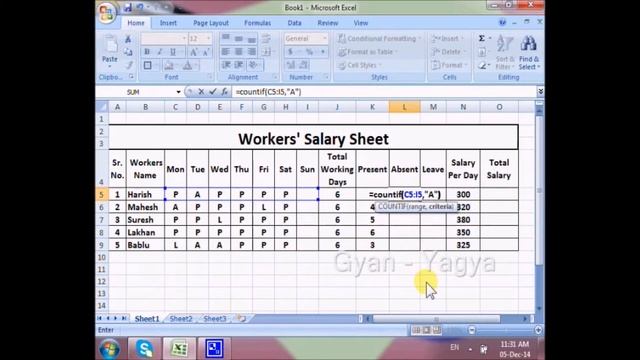Image resolution: width=640 pixels, height=360 pixels.
Task: Click the Cut scissors icon
Action: click(128, 39)
